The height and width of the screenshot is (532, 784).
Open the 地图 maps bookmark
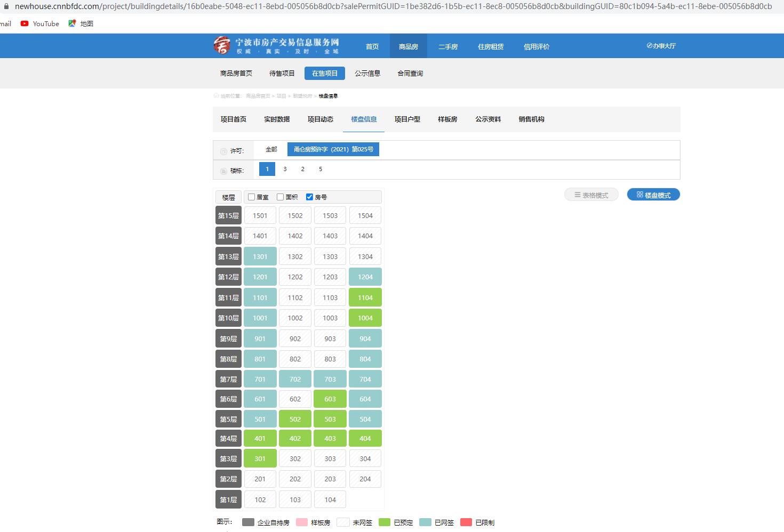tap(81, 23)
